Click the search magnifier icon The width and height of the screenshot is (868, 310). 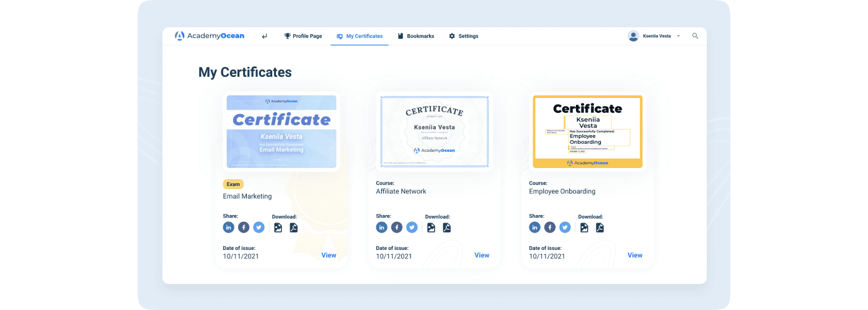pyautogui.click(x=695, y=36)
